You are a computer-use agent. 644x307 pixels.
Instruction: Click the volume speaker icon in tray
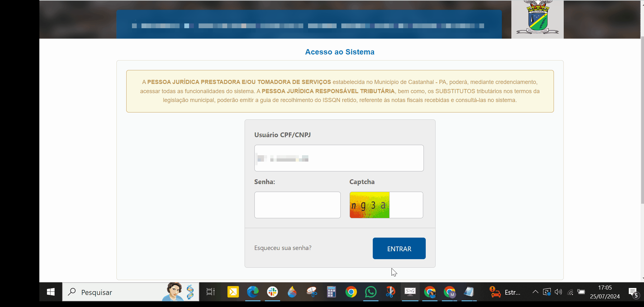coord(558,292)
